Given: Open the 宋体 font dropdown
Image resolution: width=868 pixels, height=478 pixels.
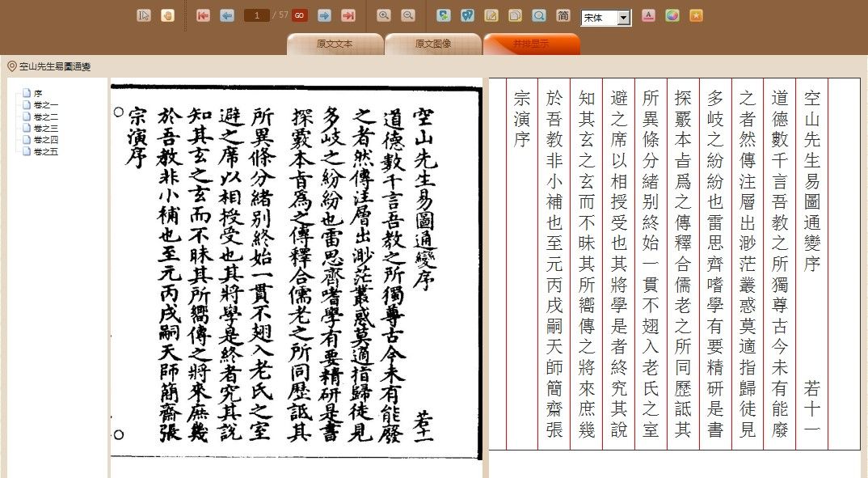Looking at the screenshot, I should [x=623, y=18].
